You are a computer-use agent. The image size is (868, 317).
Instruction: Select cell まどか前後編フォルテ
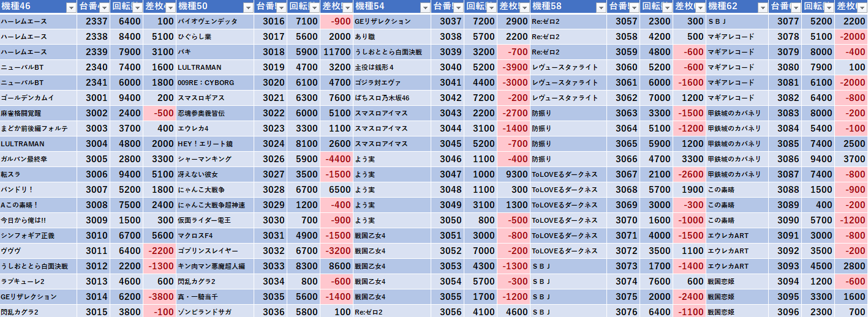tap(39, 129)
